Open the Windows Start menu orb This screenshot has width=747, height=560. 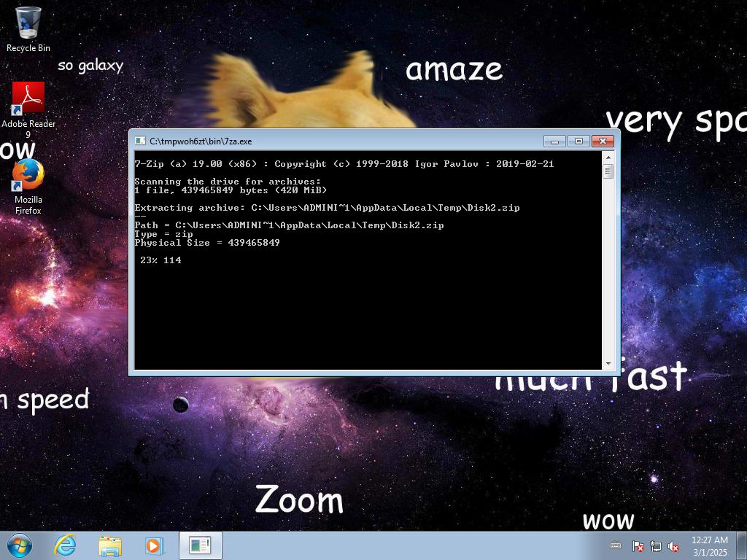click(x=20, y=545)
